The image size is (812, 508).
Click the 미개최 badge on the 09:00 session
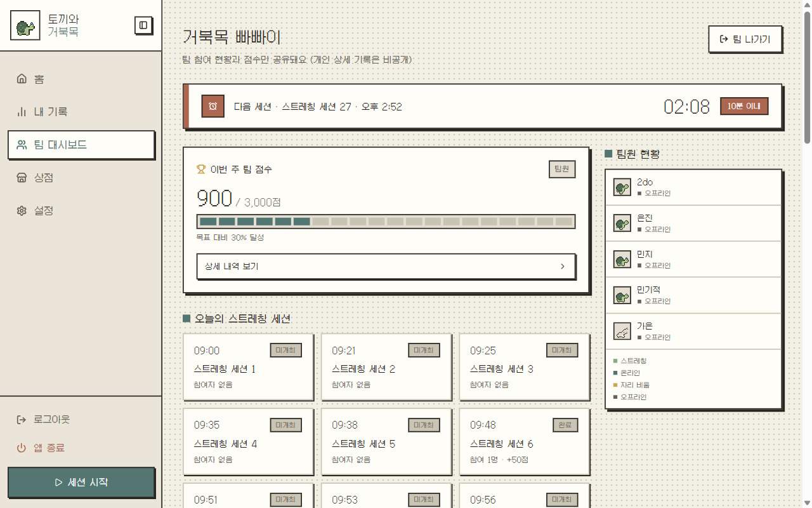click(x=285, y=351)
